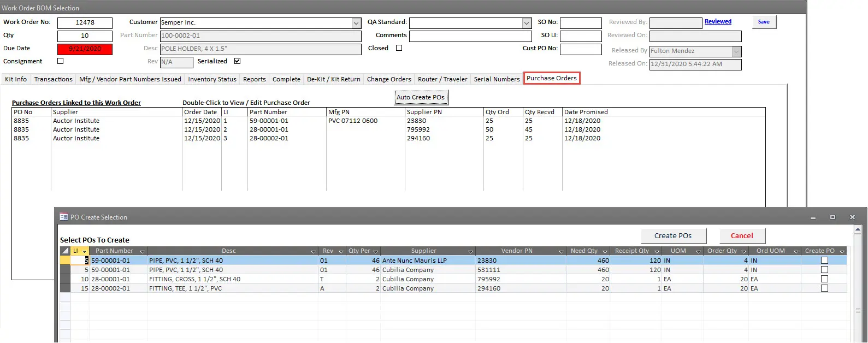Open the Need Qty column filter arrow
The height and width of the screenshot is (343, 868).
point(605,252)
